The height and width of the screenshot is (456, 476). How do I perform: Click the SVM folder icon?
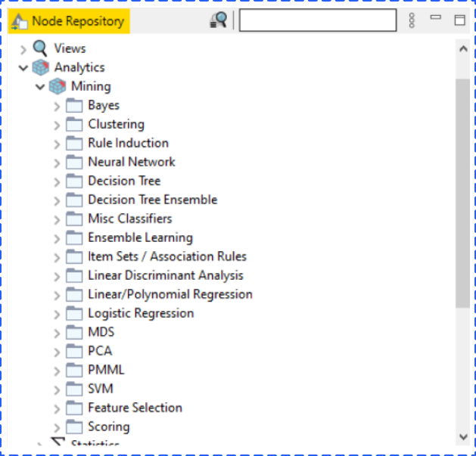pyautogui.click(x=74, y=389)
